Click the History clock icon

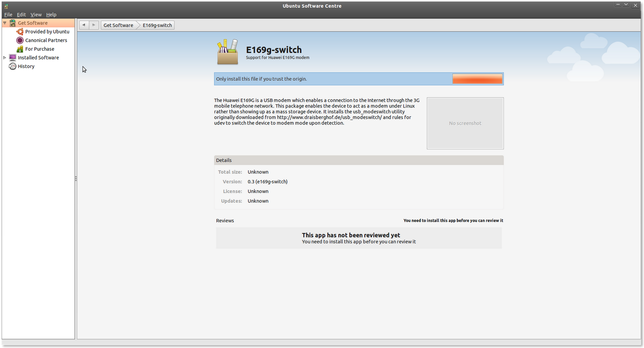click(x=12, y=66)
